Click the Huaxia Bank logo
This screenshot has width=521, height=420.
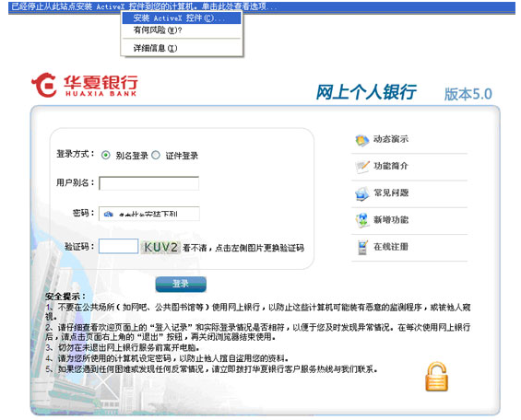[85, 86]
